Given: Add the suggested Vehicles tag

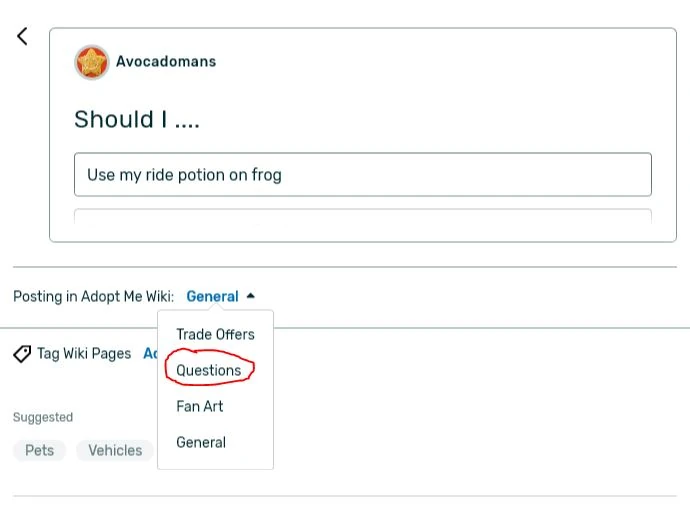Looking at the screenshot, I should (x=115, y=450).
